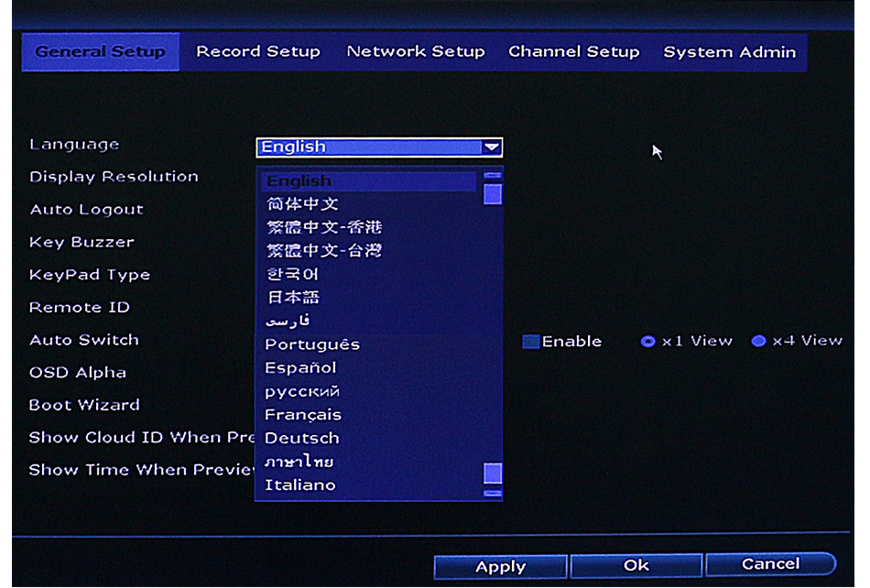Go to System Admin tab

point(730,51)
